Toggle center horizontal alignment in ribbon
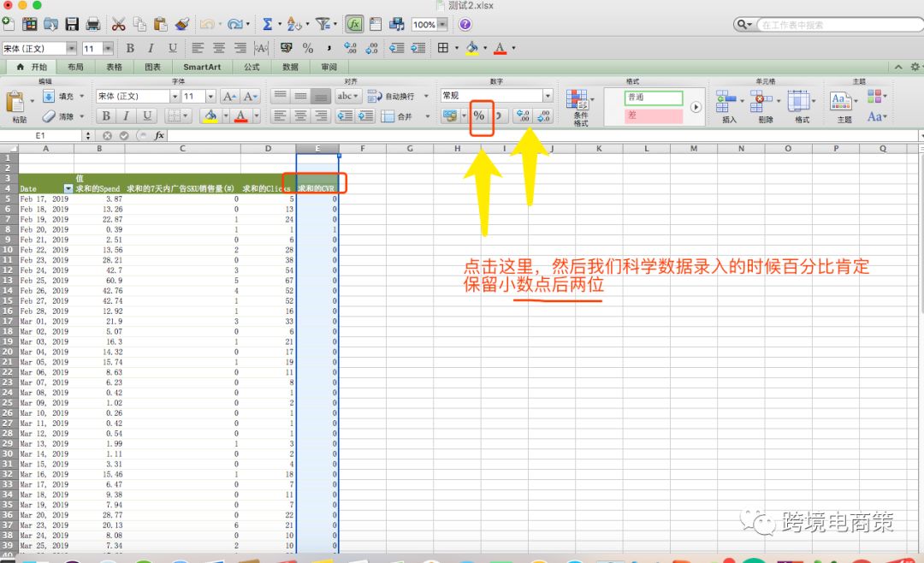The height and width of the screenshot is (563, 924). [300, 116]
